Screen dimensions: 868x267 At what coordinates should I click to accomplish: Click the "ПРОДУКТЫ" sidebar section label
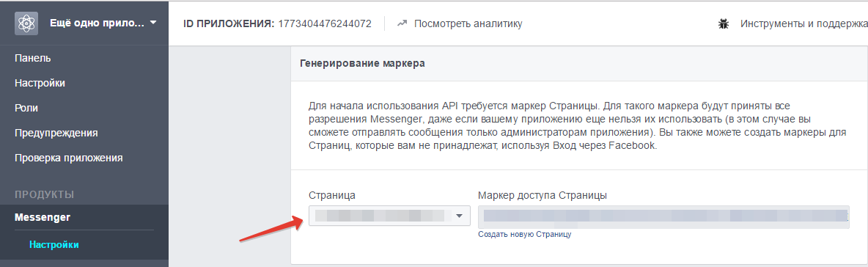[44, 194]
